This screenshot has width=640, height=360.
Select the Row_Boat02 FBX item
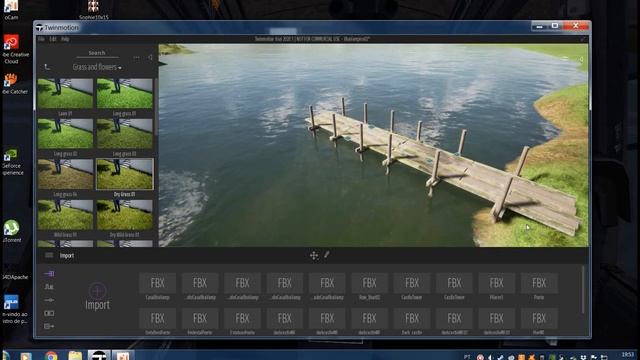click(369, 287)
